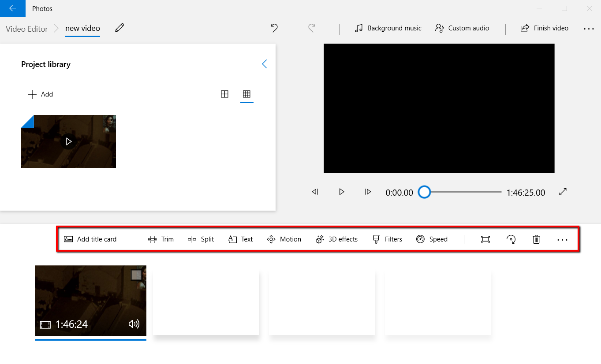601x364 pixels.
Task: Open the toolbar overflow menu
Action: 562,239
